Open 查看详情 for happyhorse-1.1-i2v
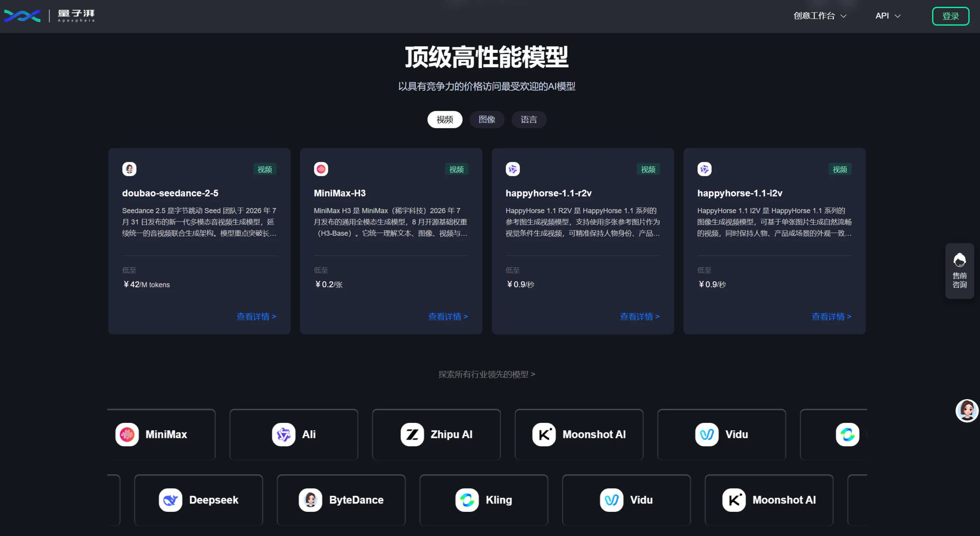980x536 pixels. point(832,316)
